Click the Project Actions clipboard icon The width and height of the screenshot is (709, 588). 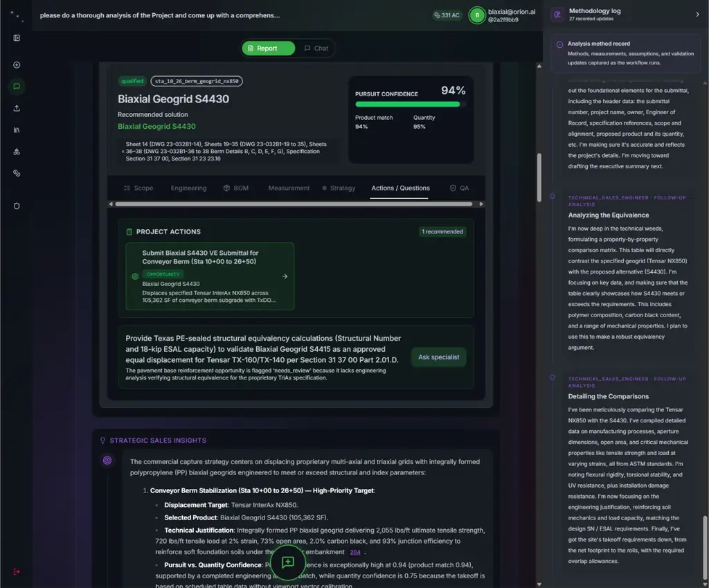point(129,231)
